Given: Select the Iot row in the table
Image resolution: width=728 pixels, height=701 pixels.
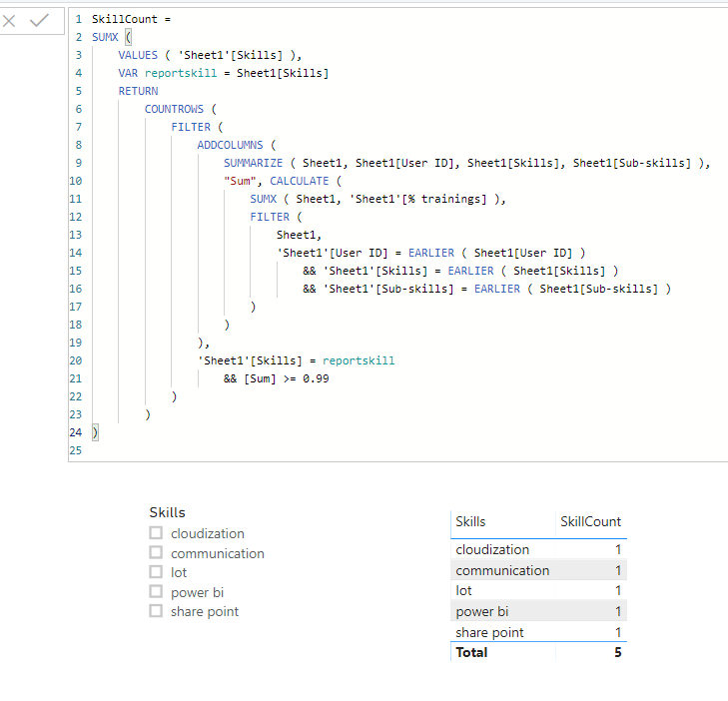Looking at the screenshot, I should [x=538, y=590].
